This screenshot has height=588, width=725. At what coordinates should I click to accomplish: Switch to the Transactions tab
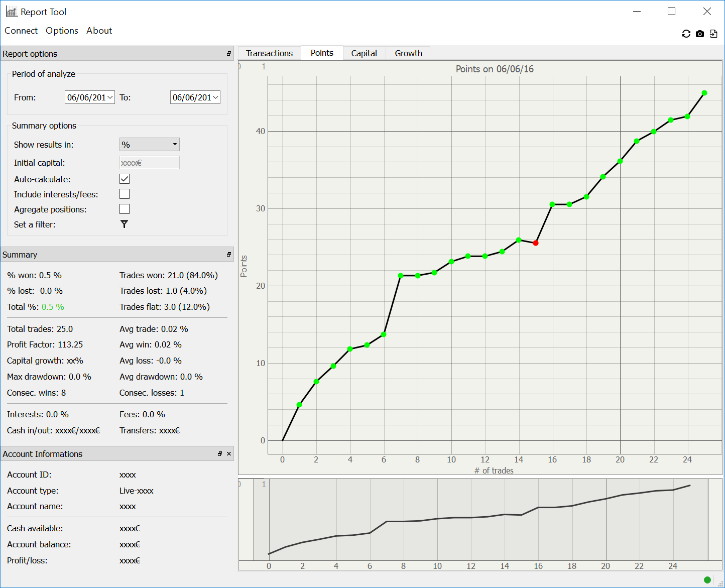coord(269,53)
